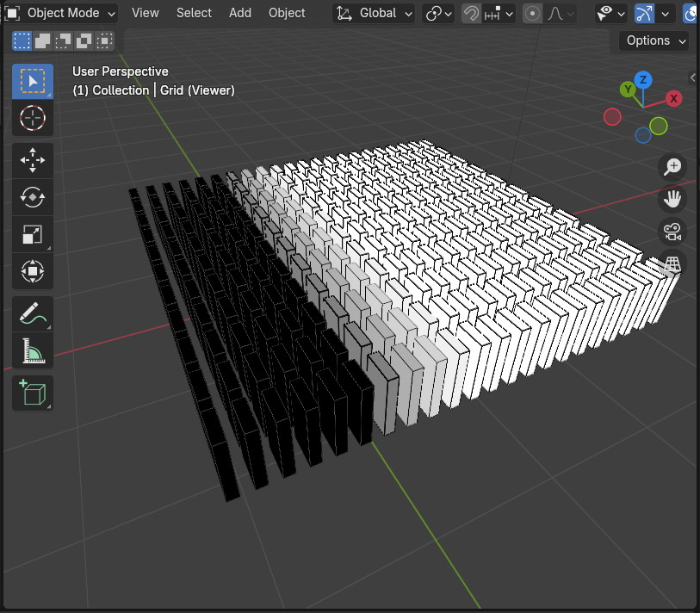700x613 pixels.
Task: Open the Object menu
Action: click(x=287, y=13)
